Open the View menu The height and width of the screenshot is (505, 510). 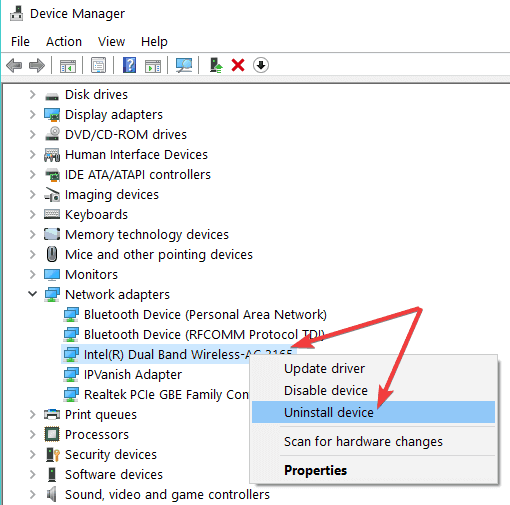[111, 42]
